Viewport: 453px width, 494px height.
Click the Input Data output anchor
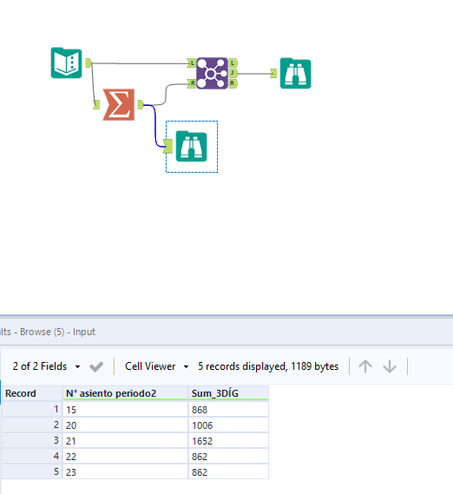88,63
